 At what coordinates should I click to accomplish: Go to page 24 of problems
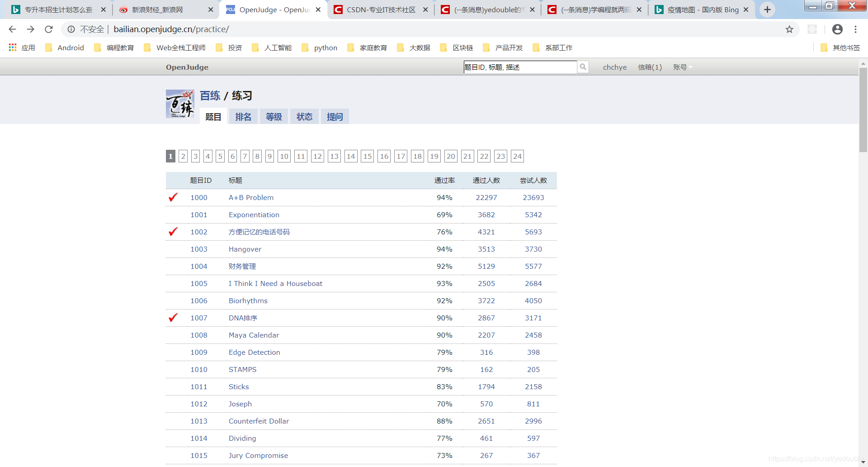517,156
